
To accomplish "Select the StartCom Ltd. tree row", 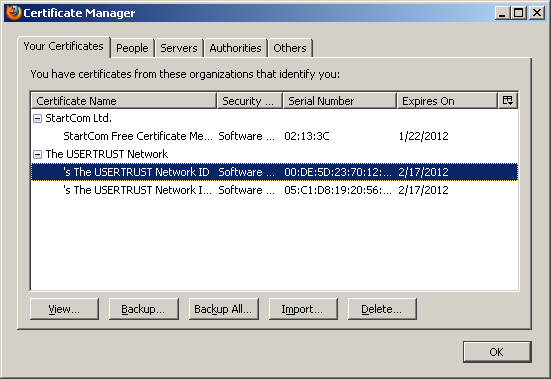I will tap(274, 118).
